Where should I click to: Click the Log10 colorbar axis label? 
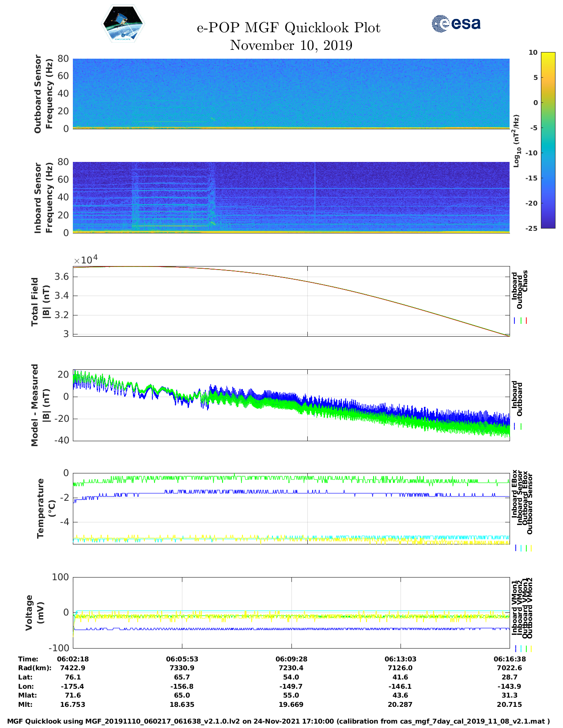pos(516,141)
